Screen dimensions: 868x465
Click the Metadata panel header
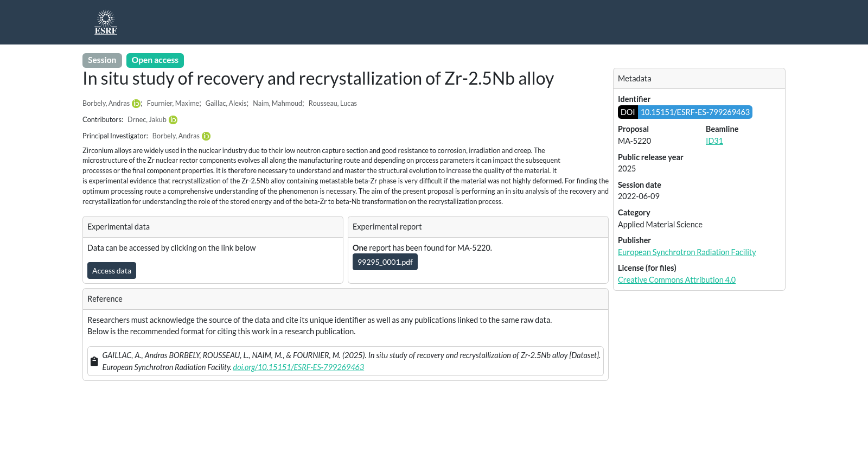(x=699, y=79)
